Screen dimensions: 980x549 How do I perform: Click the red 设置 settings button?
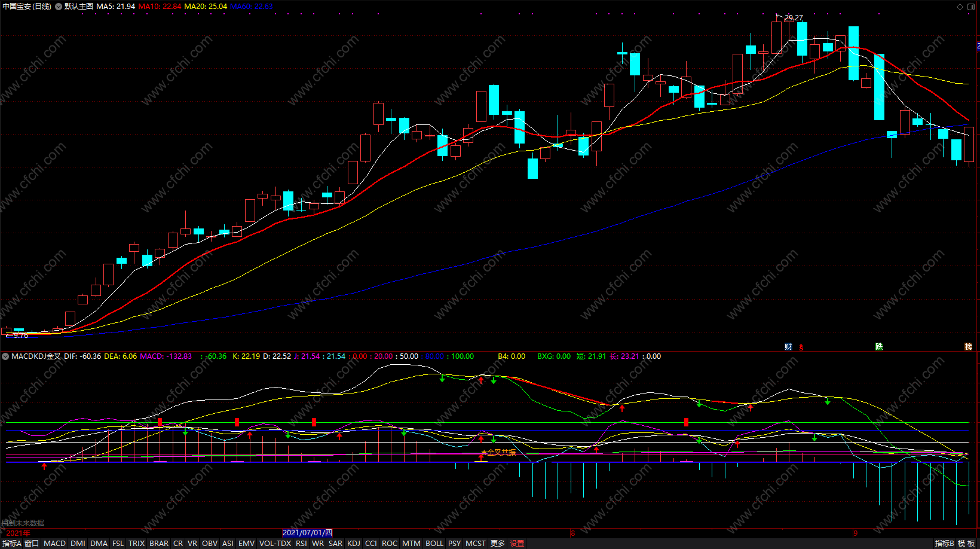(517, 544)
